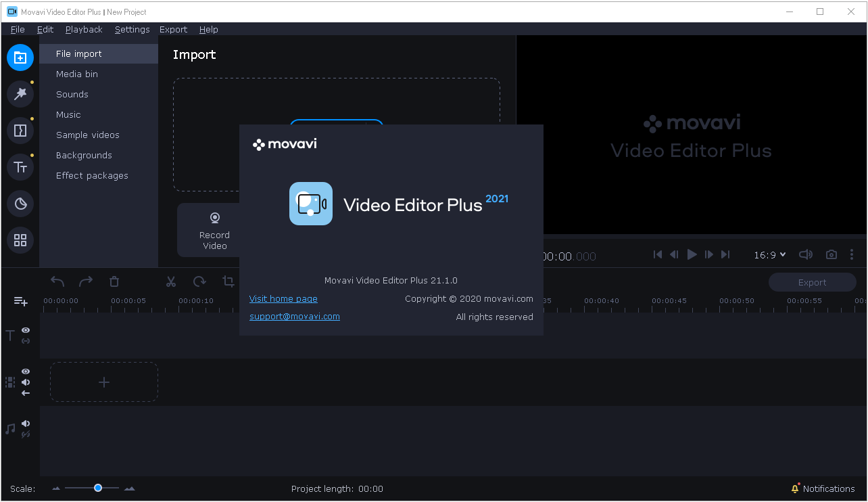Hide the video track using eye icon

coord(26,371)
